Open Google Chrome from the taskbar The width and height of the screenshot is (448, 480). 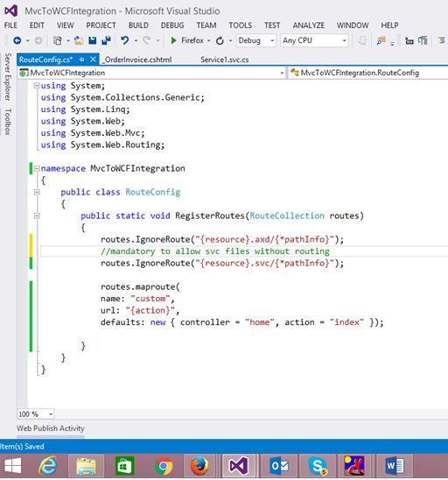pos(164,466)
